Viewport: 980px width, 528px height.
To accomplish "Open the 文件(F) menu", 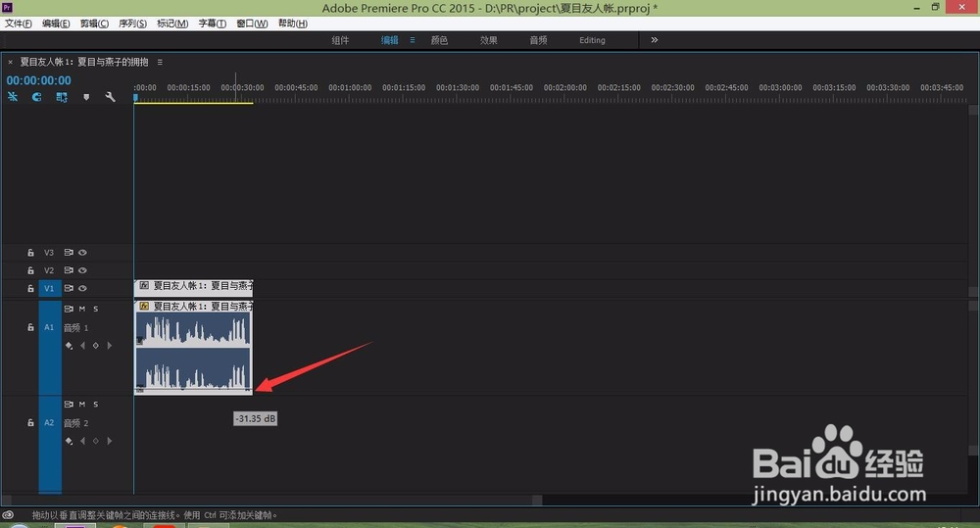I will point(18,24).
